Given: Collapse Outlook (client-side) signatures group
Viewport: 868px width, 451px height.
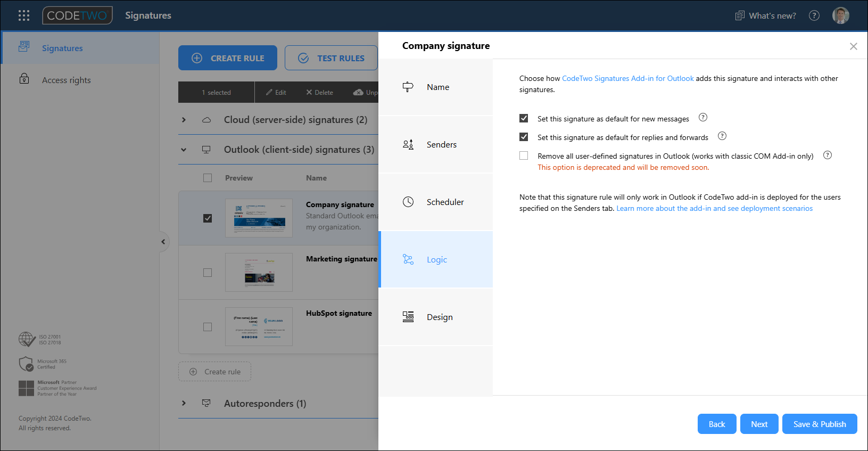Looking at the screenshot, I should 184,150.
